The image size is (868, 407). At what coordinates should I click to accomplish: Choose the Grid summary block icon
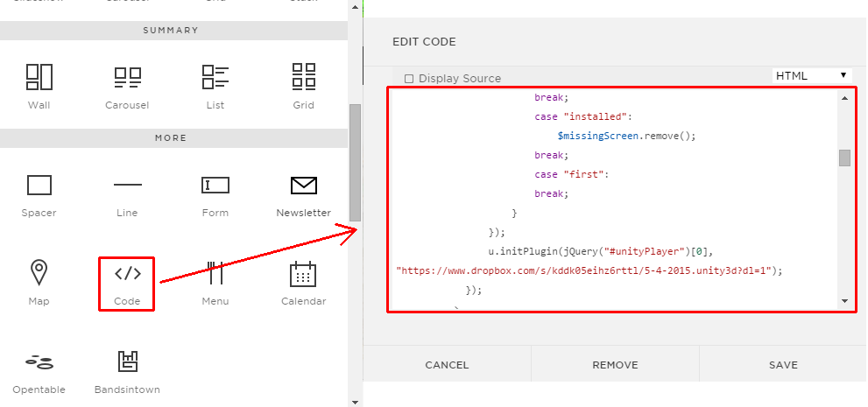pyautogui.click(x=303, y=77)
